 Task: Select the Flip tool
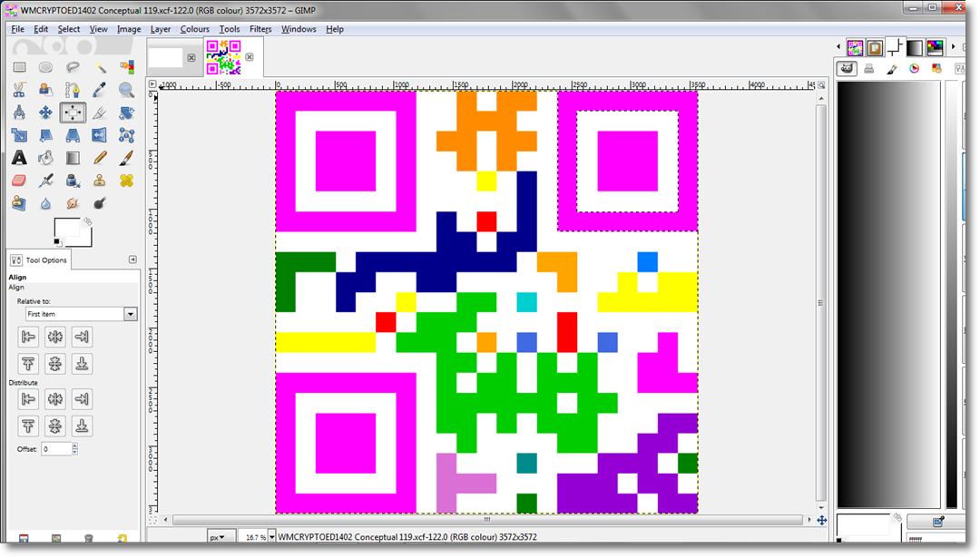click(x=100, y=135)
